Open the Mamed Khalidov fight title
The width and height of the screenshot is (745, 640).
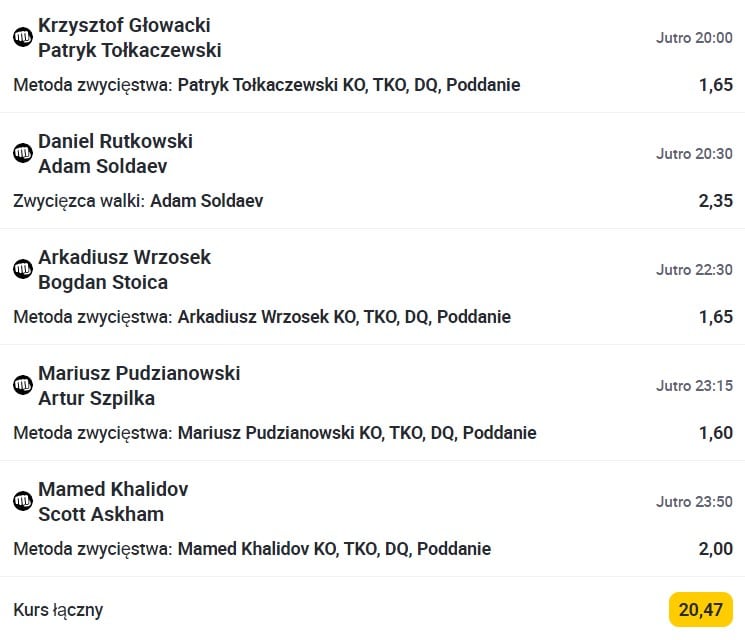(113, 489)
